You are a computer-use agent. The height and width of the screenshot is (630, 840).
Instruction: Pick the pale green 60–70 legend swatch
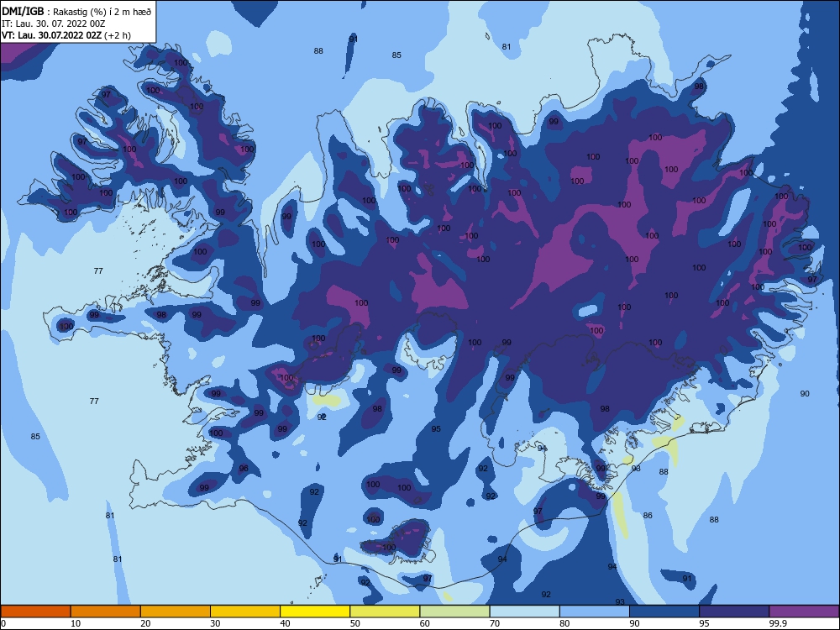[x=454, y=612]
